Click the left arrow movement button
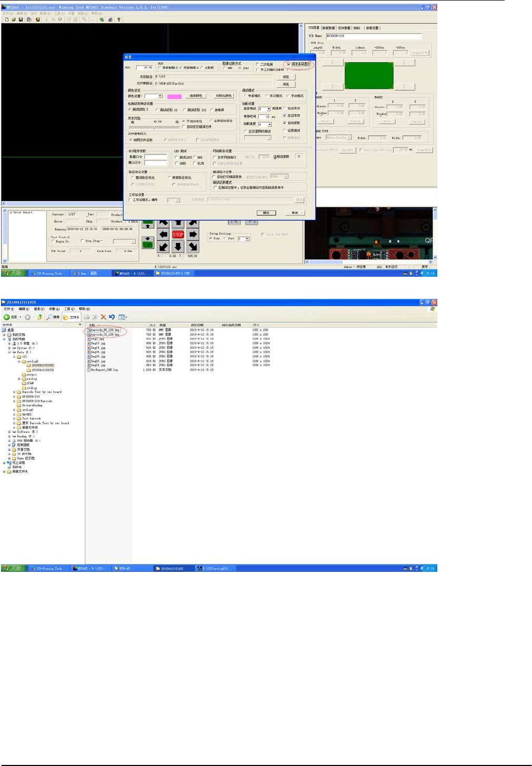The image size is (532, 766). (x=163, y=234)
